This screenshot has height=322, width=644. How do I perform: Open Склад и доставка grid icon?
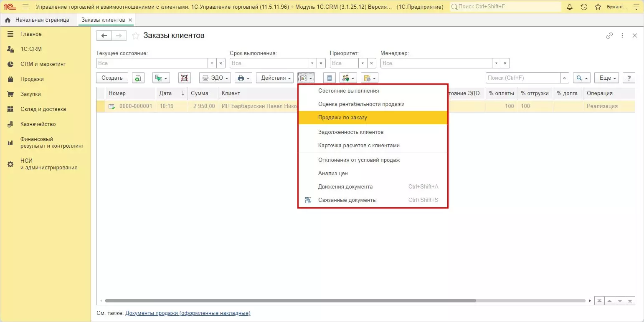[11, 109]
